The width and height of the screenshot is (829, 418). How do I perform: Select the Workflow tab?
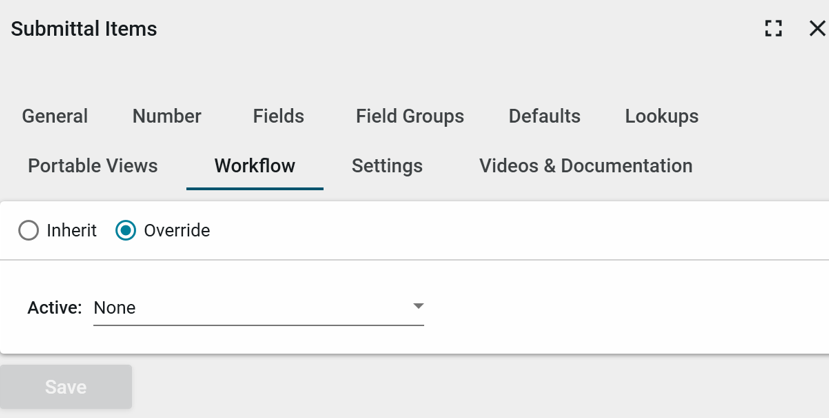255,166
